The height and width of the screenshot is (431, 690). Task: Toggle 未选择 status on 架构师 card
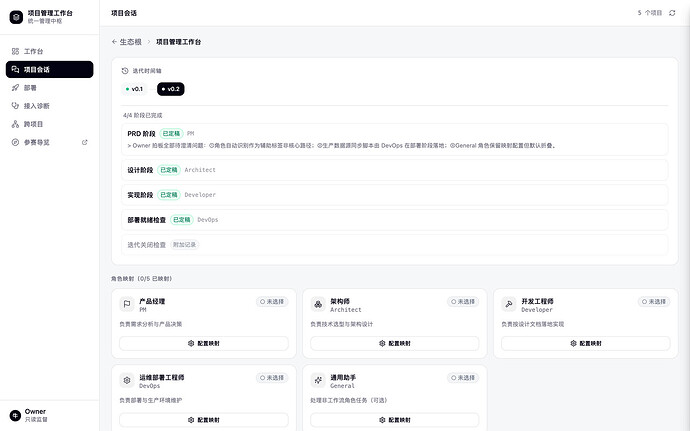point(463,302)
